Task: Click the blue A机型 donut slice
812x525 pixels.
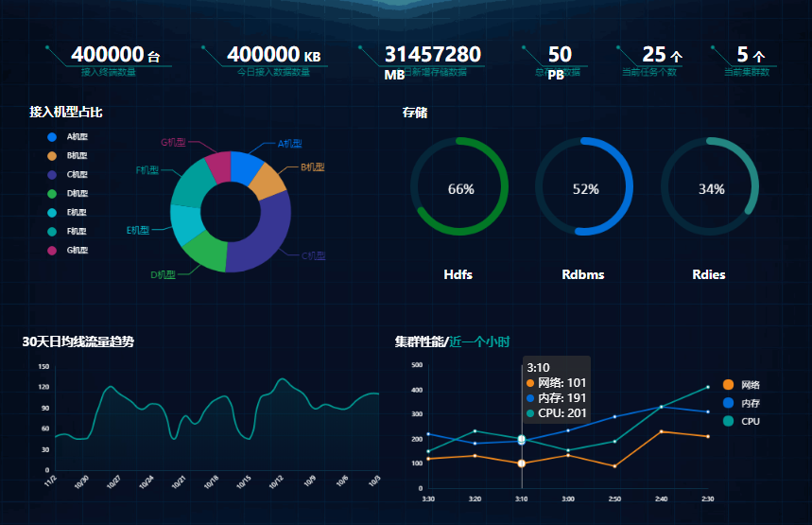Action: (x=245, y=166)
